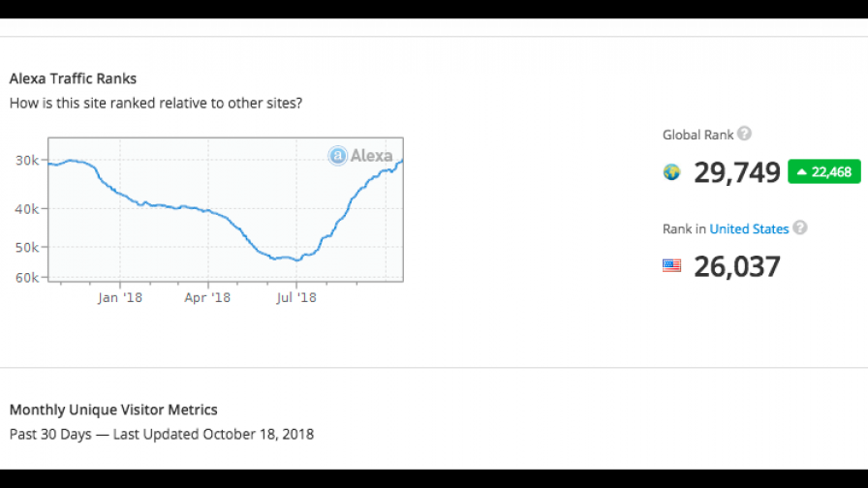Image resolution: width=868 pixels, height=488 pixels.
Task: Click the US flag icon next to 26,037
Action: (x=671, y=265)
